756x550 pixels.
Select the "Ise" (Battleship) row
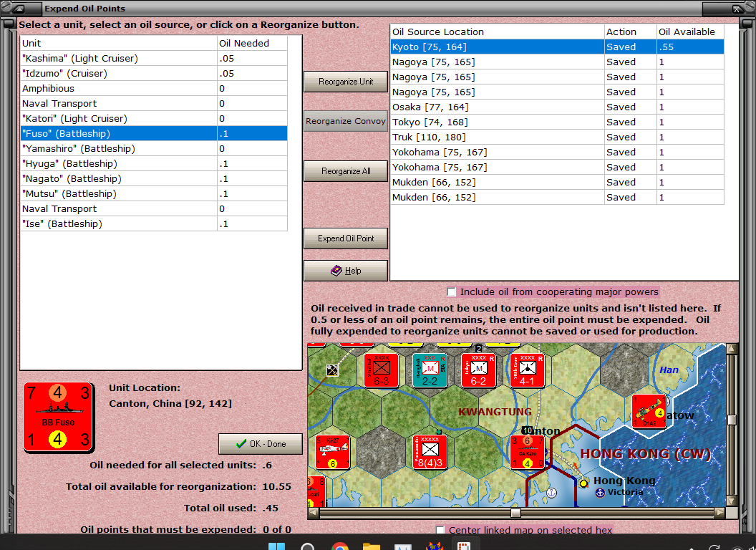[x=154, y=224]
